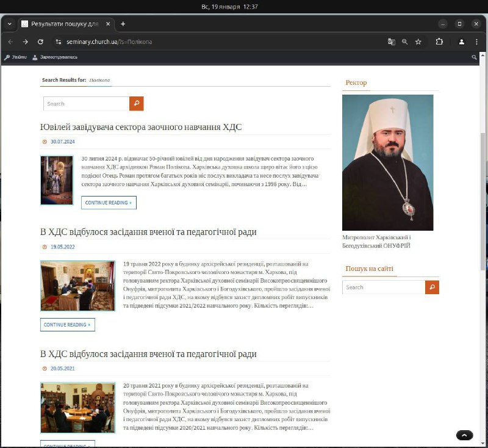This screenshot has height=448, width=488.
Task: Open article Ювілей завідувача сектора заочного навчання
Action: tap(141, 127)
